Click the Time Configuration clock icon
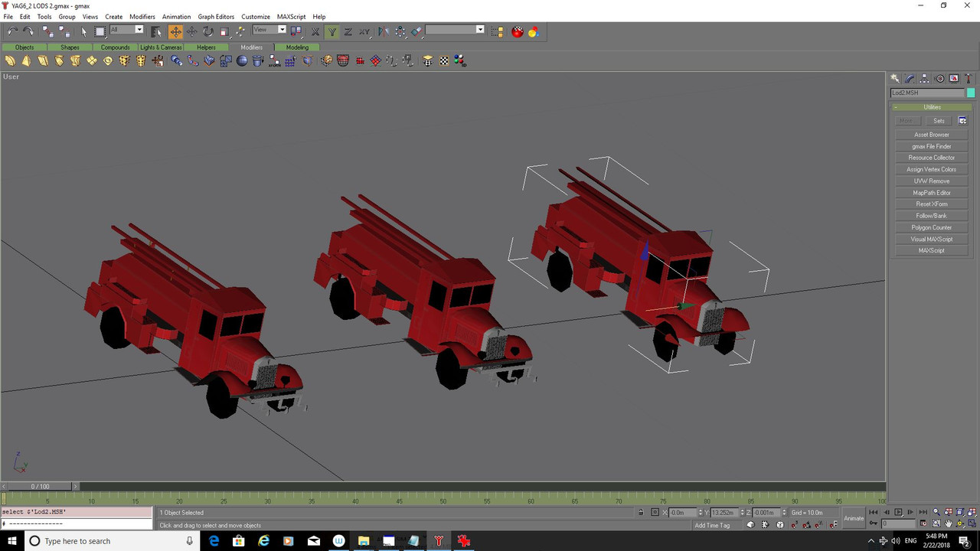 pos(923,523)
